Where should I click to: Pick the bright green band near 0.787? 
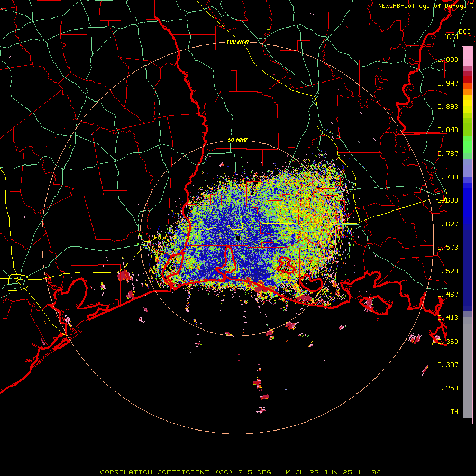[467, 144]
